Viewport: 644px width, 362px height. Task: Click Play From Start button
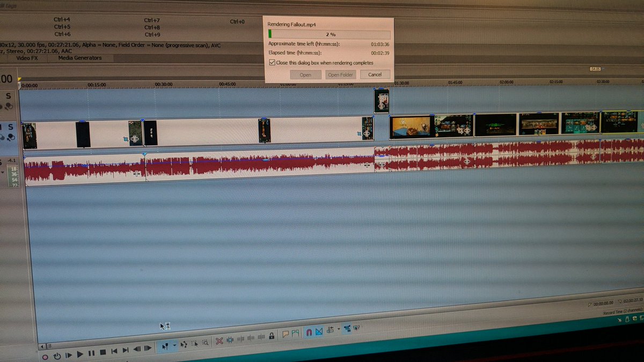click(x=69, y=356)
